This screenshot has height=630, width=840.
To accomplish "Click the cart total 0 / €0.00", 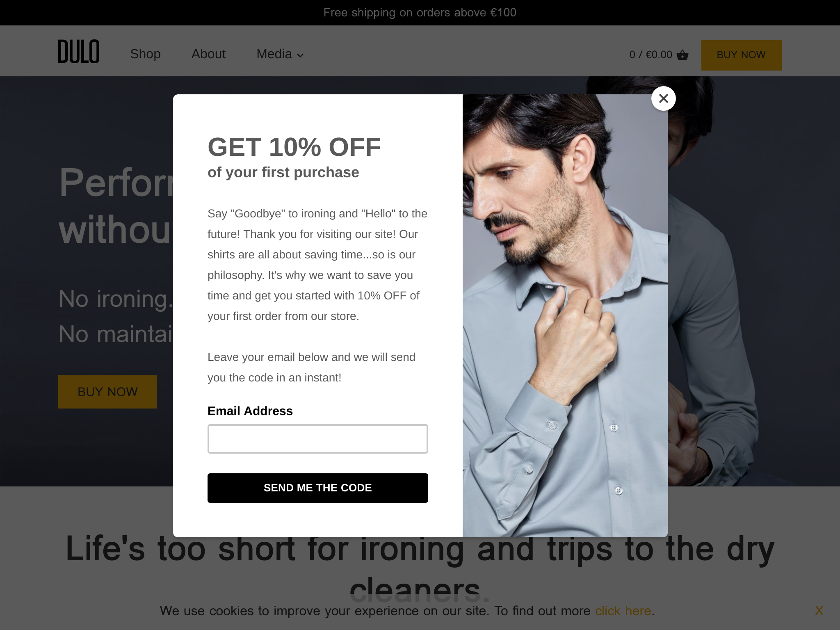I will (x=651, y=55).
